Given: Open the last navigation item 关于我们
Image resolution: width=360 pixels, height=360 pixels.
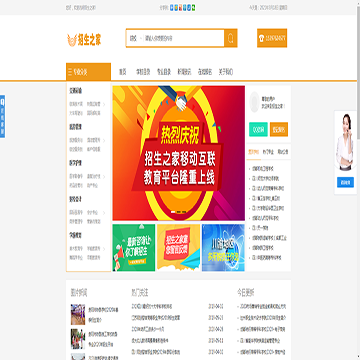Looking at the screenshot, I should click(226, 72).
